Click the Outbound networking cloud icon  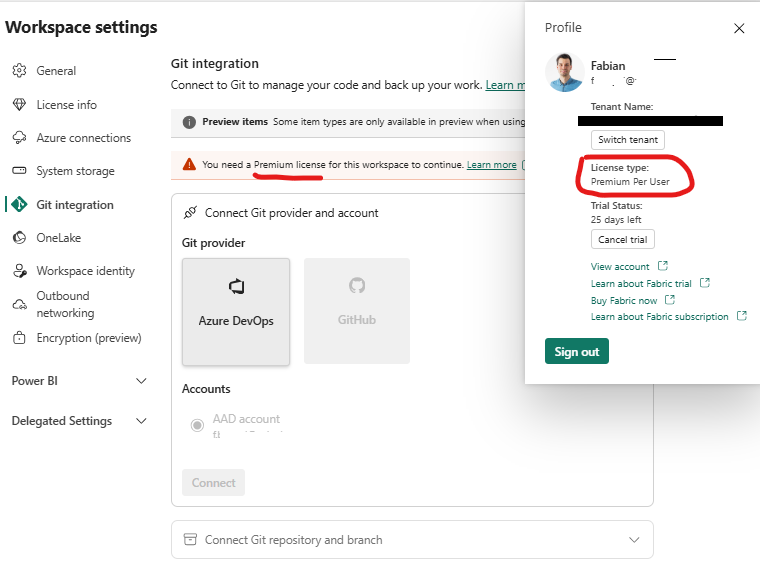(x=19, y=305)
